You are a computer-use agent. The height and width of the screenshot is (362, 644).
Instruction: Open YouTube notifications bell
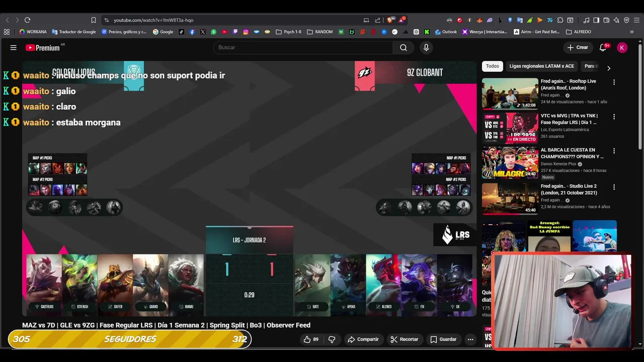coord(603,47)
